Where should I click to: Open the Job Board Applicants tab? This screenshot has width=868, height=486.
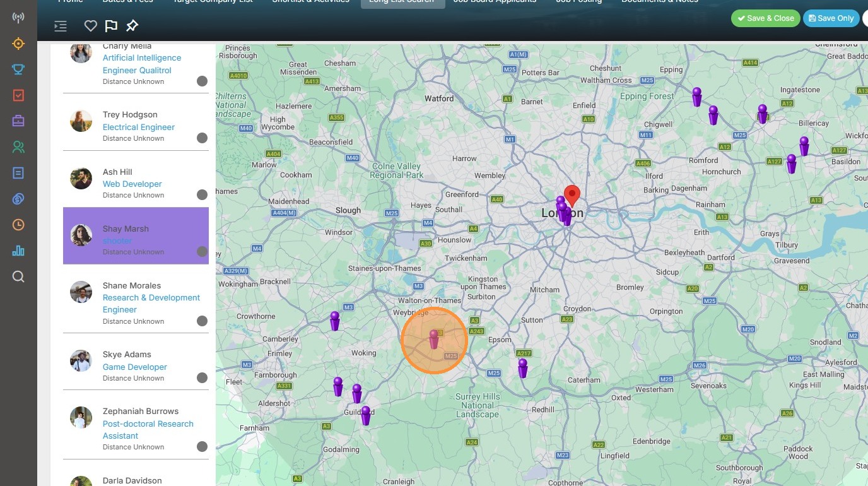click(495, 3)
